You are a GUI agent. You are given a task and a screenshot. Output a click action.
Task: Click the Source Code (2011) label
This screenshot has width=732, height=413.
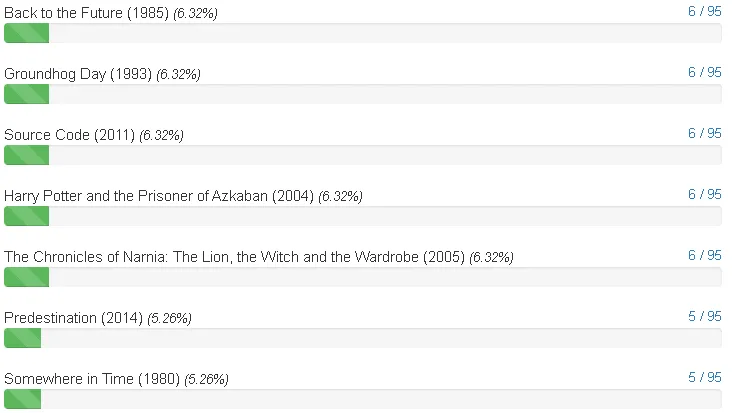[x=70, y=135]
